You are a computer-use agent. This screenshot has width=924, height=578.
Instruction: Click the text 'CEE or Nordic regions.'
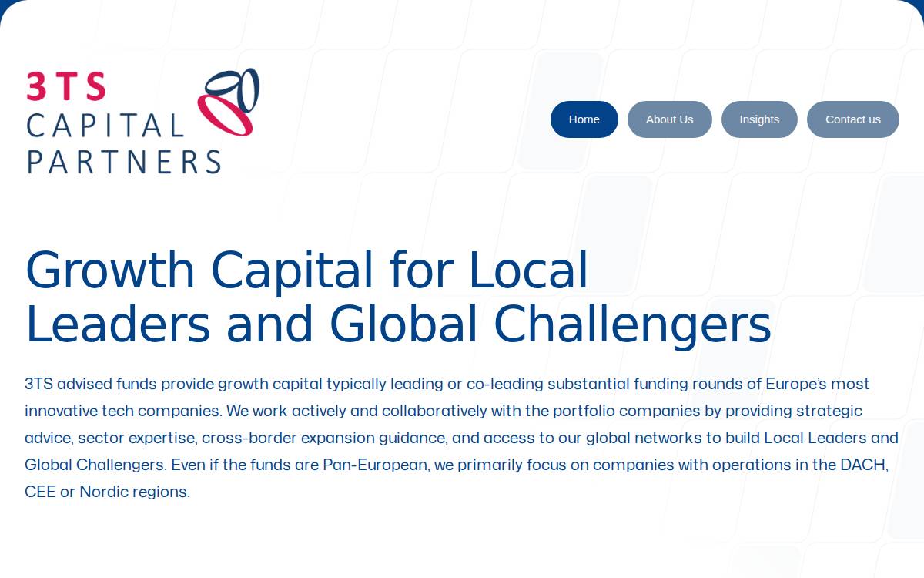107,492
